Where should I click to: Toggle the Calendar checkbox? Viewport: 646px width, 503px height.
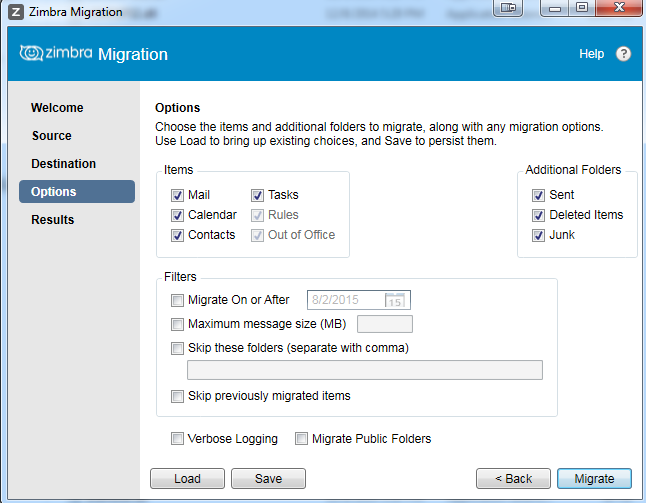177,215
